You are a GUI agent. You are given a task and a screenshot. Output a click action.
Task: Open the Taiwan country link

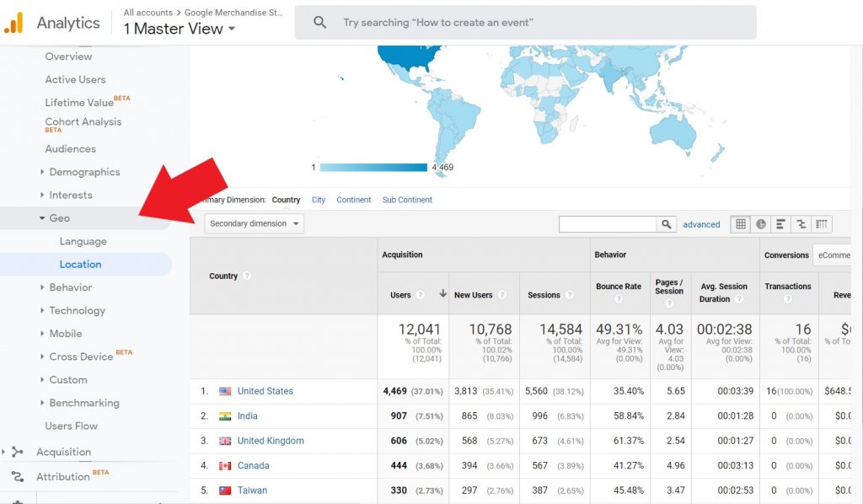point(252,491)
